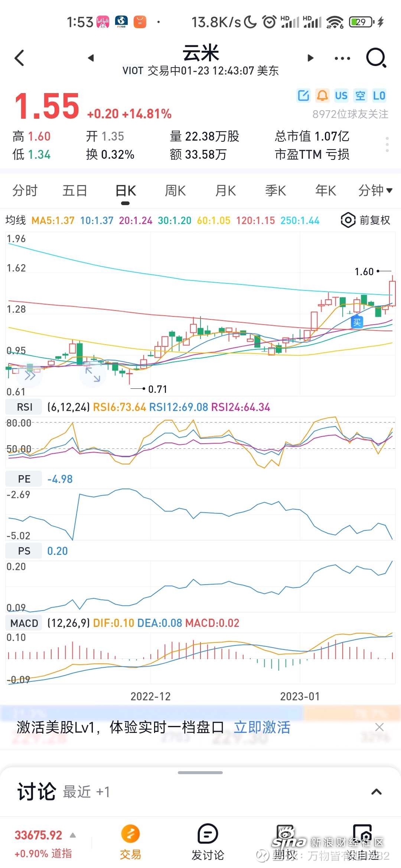Tap the orange 交易 trade icon

pyautogui.click(x=130, y=842)
